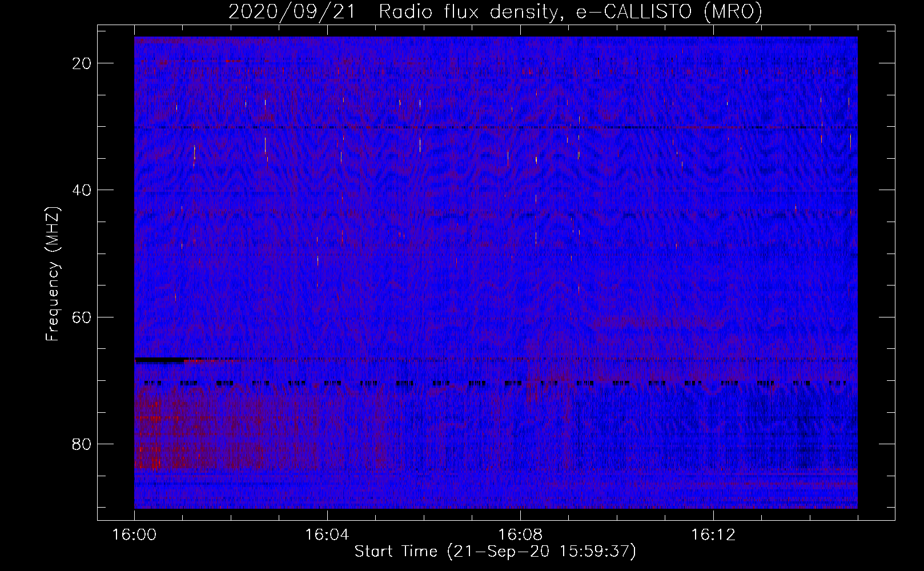Click the '16:00' time tick label
Viewport: 924px width, 571px height.
tap(134, 535)
